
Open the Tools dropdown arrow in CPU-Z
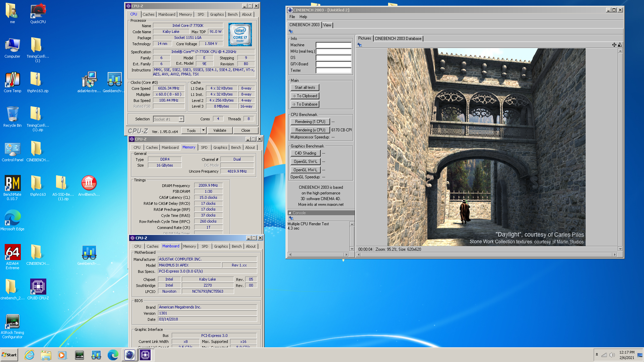tap(203, 130)
